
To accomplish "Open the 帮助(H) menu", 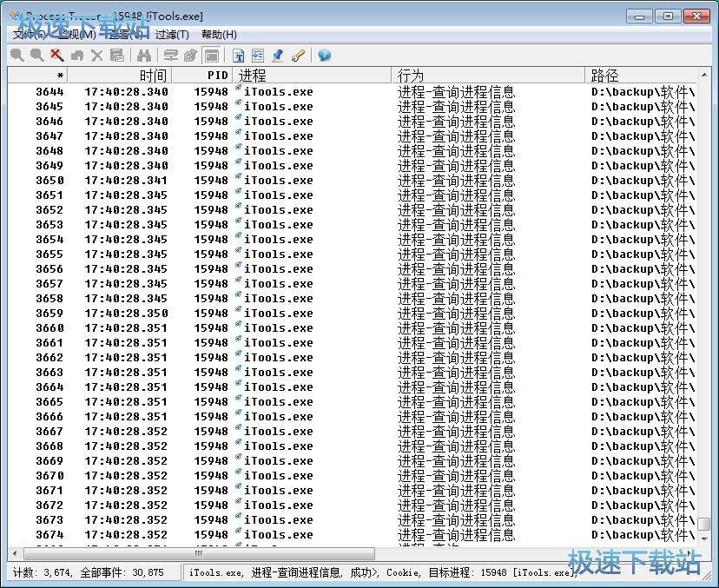I will 219,35.
